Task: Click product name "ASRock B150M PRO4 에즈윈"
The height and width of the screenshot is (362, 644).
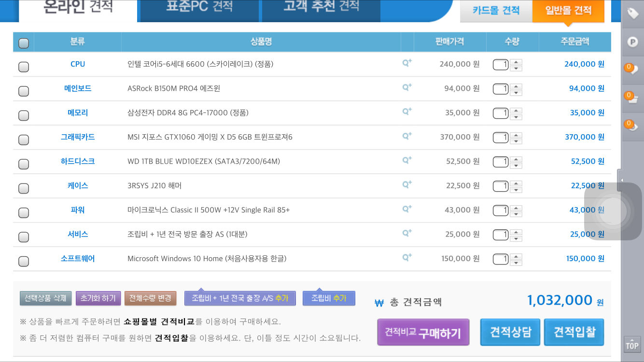Action: (174, 88)
